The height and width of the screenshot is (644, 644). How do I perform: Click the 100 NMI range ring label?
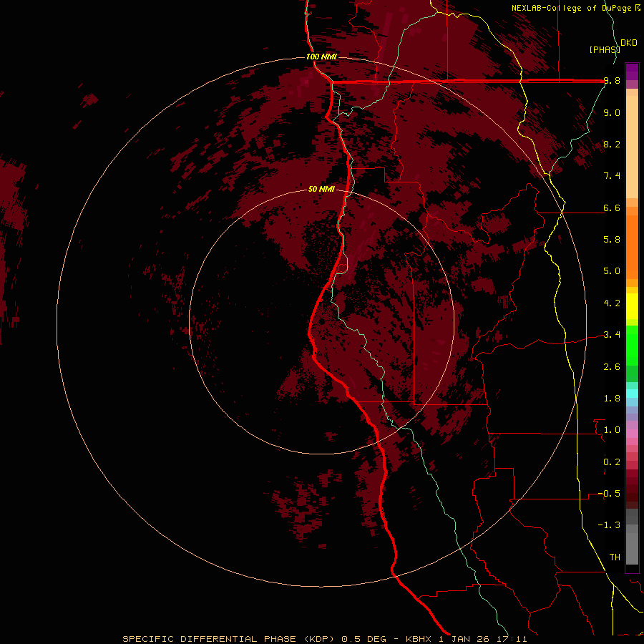pos(321,57)
